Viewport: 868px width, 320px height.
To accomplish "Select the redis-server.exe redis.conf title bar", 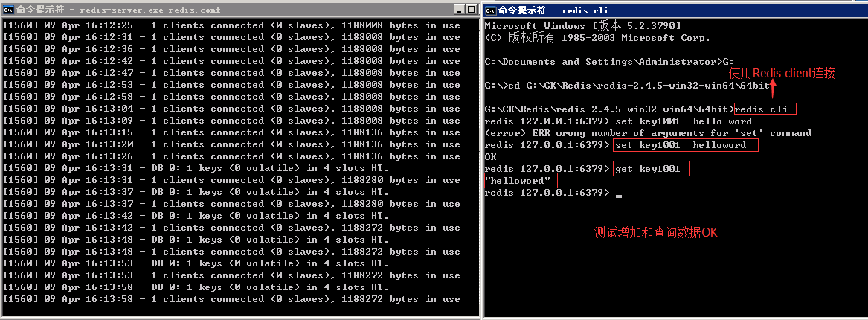I will (239, 10).
